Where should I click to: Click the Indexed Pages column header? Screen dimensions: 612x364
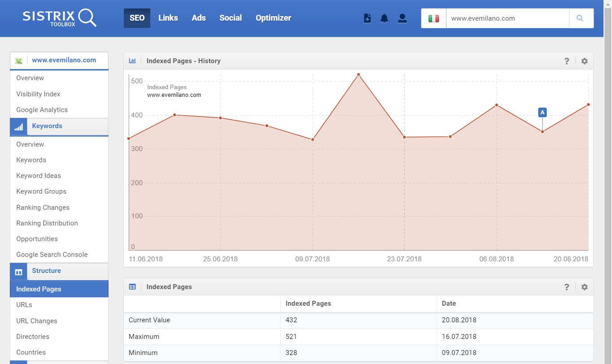click(308, 303)
